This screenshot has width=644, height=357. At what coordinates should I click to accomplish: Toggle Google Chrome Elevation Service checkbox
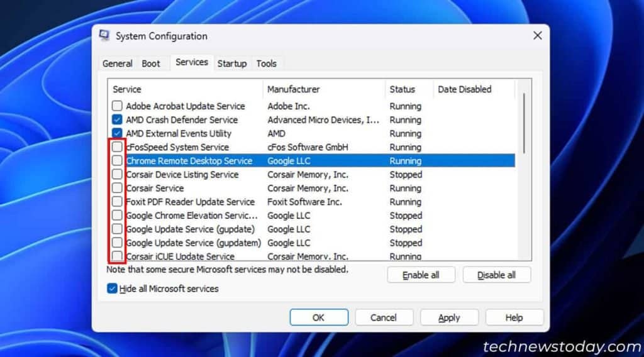pyautogui.click(x=117, y=215)
